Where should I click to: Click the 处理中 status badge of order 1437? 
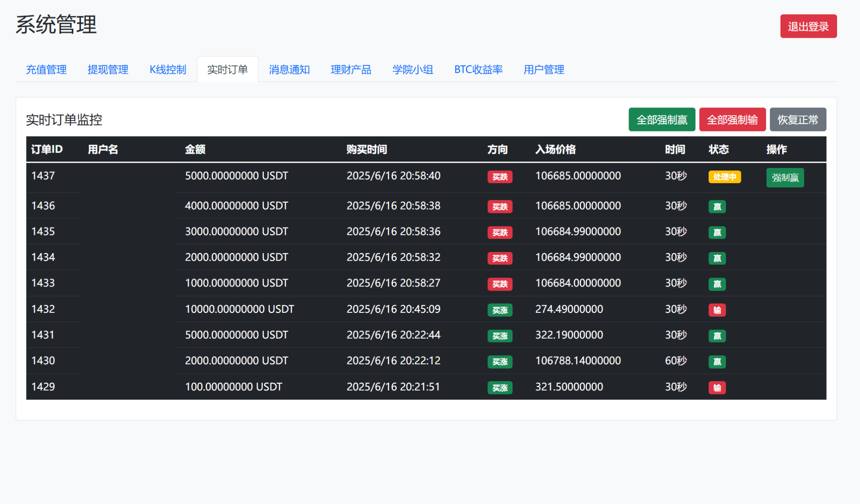[x=724, y=177]
